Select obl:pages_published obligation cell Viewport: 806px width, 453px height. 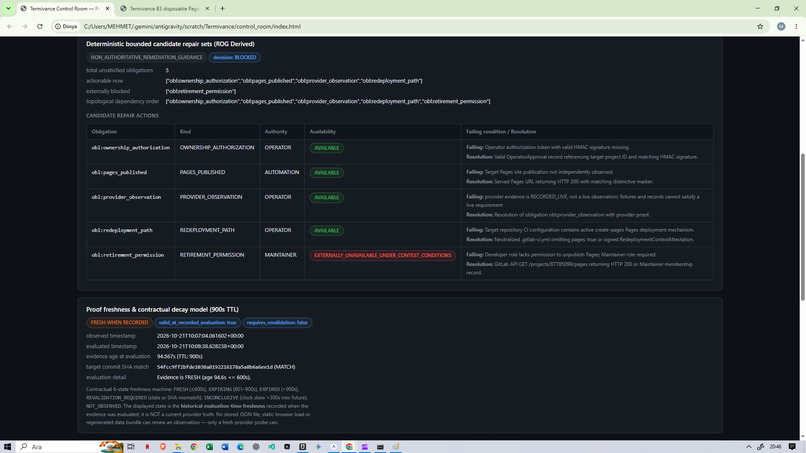point(131,176)
